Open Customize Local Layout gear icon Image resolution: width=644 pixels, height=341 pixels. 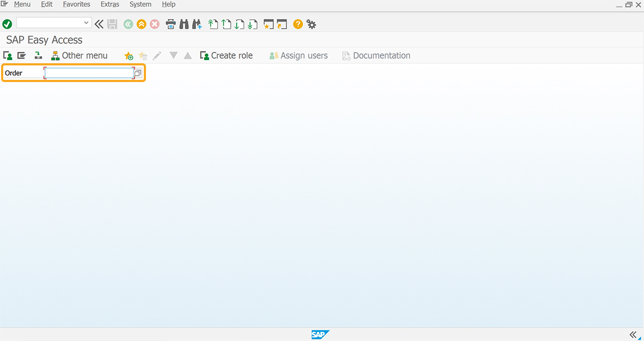coord(311,24)
